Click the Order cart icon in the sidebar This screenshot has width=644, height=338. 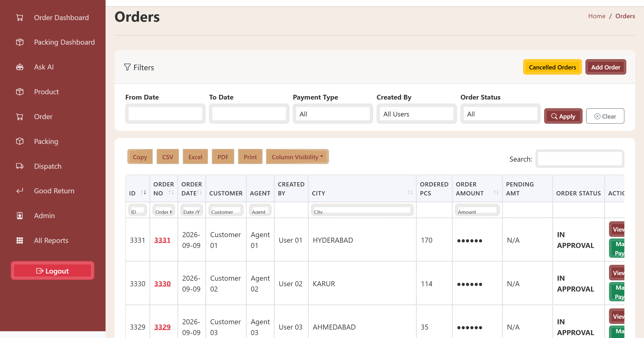tap(20, 117)
